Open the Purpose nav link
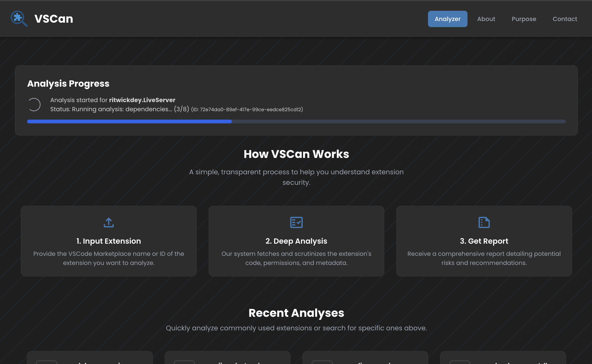Viewport: 592px width, 364px height. tap(524, 19)
